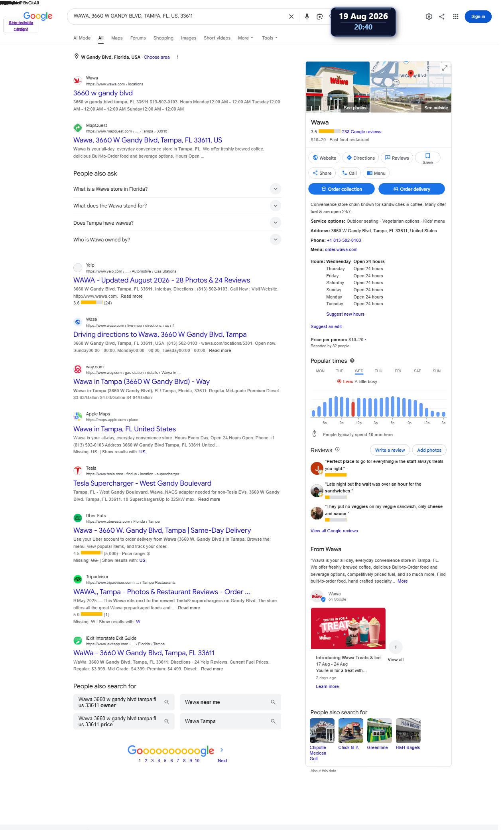Open the Wawa storefront See photos thumbnail
This screenshot has width=504, height=830.
click(338, 87)
